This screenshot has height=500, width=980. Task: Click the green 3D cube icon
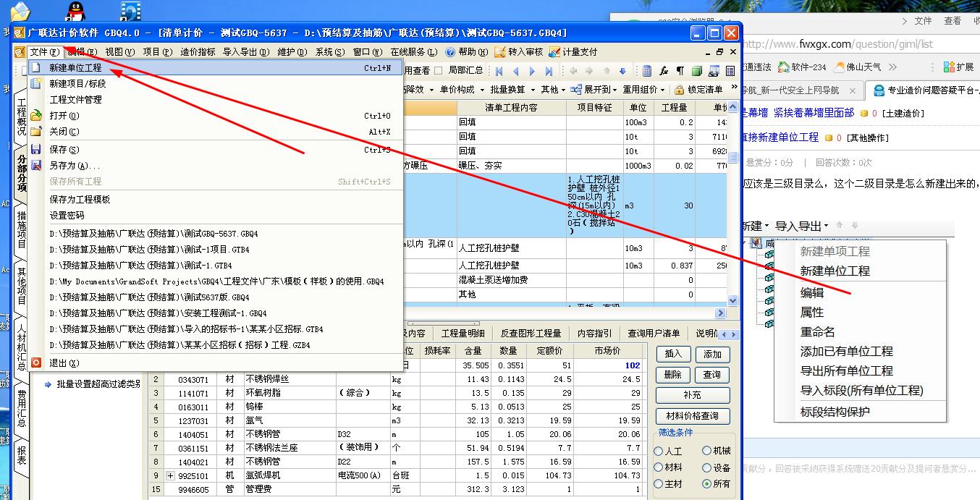[x=697, y=71]
